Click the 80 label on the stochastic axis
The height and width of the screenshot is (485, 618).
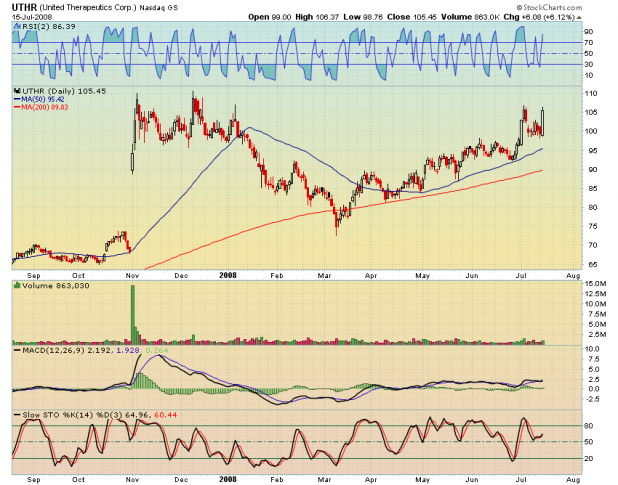tap(589, 426)
